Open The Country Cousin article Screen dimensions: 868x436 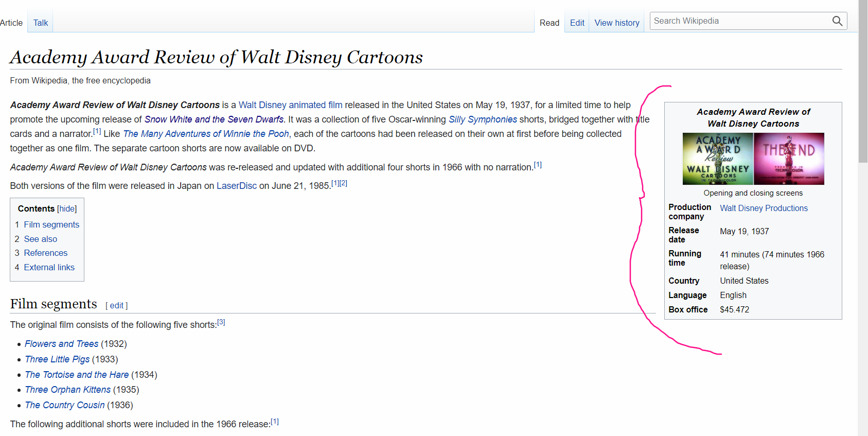coord(65,405)
